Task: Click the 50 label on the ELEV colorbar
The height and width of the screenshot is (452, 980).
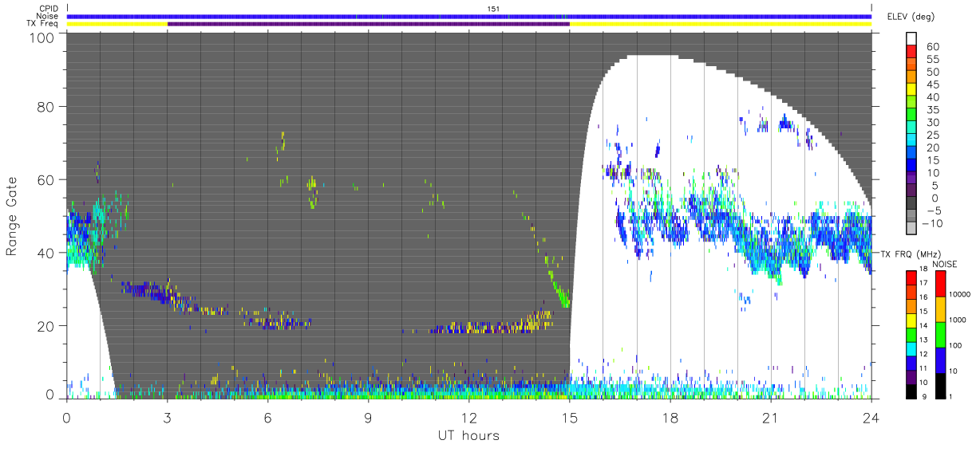Action: point(931,72)
